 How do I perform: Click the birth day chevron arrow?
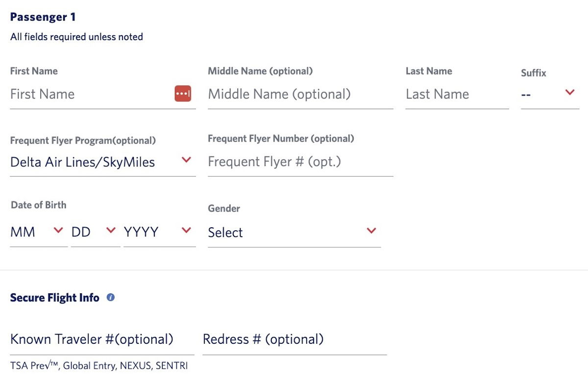tap(111, 230)
